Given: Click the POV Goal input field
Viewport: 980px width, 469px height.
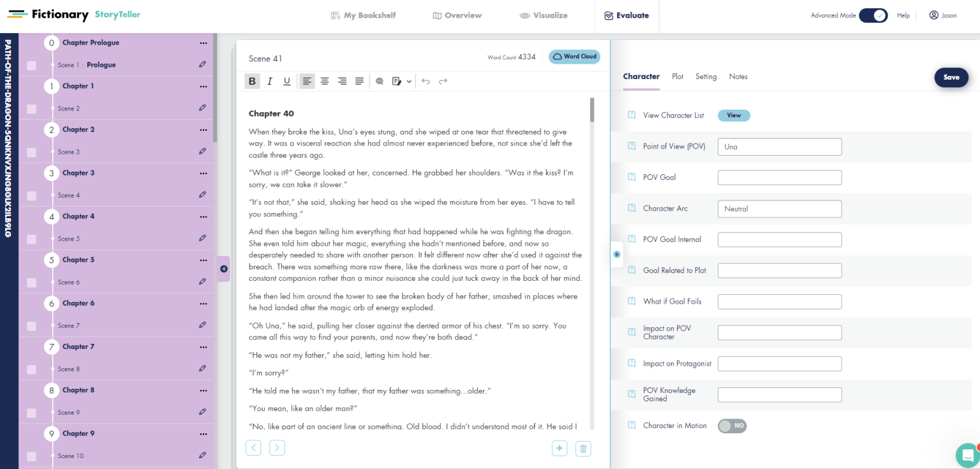Looking at the screenshot, I should [779, 177].
